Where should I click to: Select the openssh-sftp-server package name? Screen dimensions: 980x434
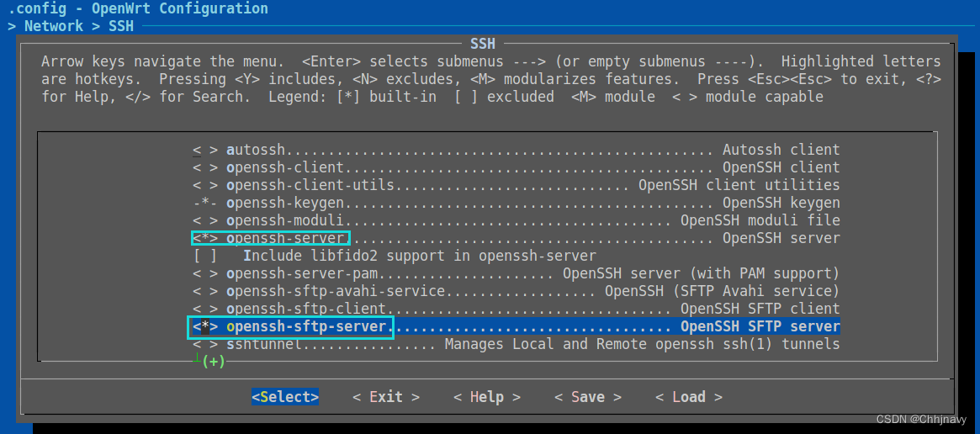pyautogui.click(x=306, y=326)
